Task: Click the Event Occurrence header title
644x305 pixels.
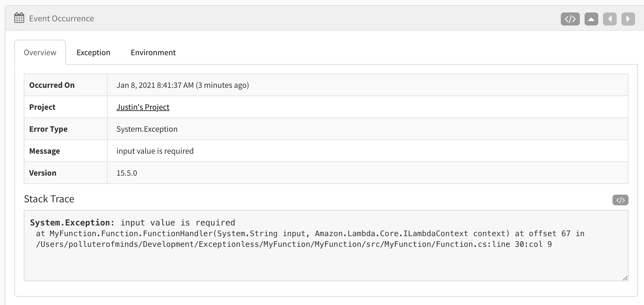Action: pos(61,18)
